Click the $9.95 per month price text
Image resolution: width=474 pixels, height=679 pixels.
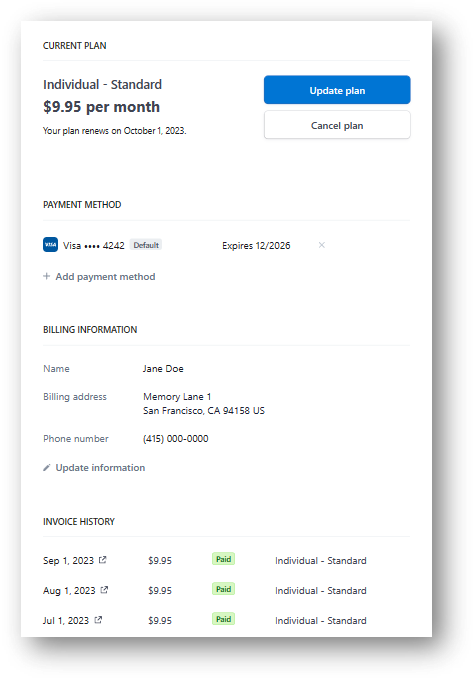click(x=101, y=107)
